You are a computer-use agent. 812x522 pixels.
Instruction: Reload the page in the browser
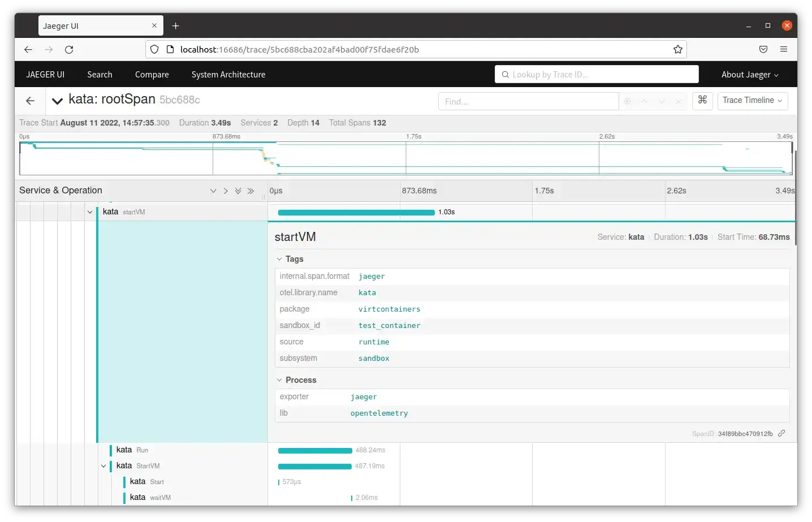[69, 50]
